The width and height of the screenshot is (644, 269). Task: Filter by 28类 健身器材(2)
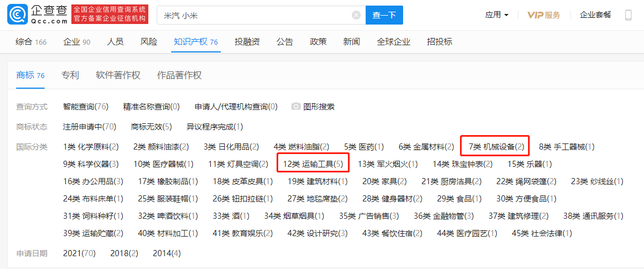coord(392,199)
